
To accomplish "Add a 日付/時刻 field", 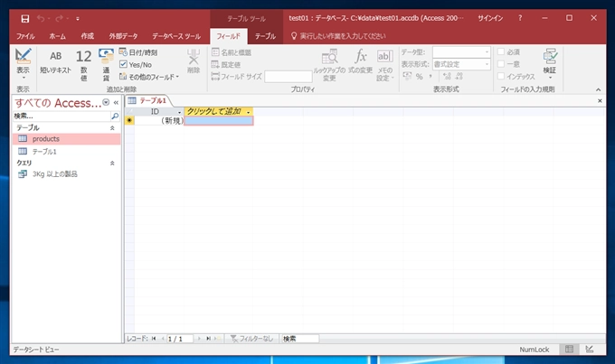I will click(x=138, y=52).
